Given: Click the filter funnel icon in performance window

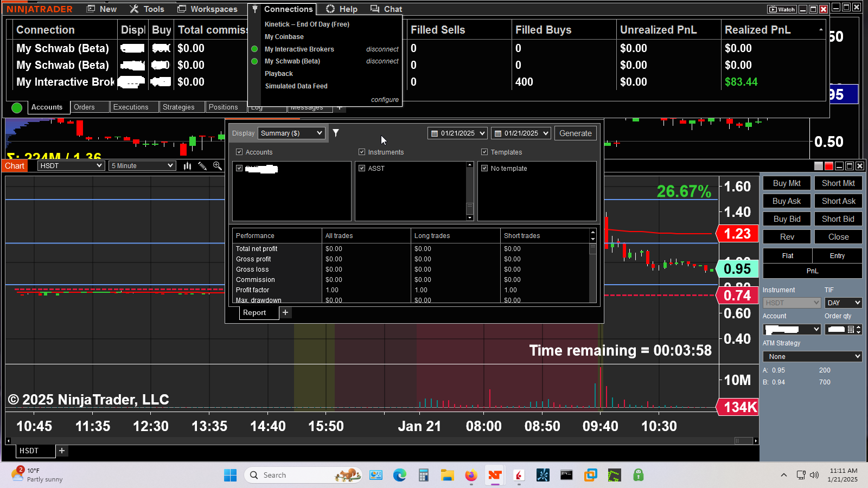Looking at the screenshot, I should (336, 133).
